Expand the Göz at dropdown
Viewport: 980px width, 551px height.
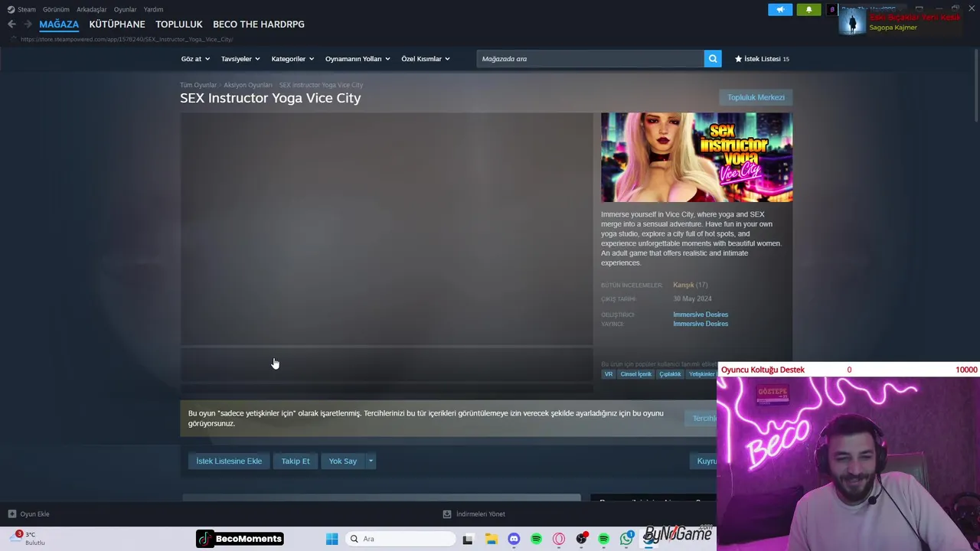pos(196,59)
